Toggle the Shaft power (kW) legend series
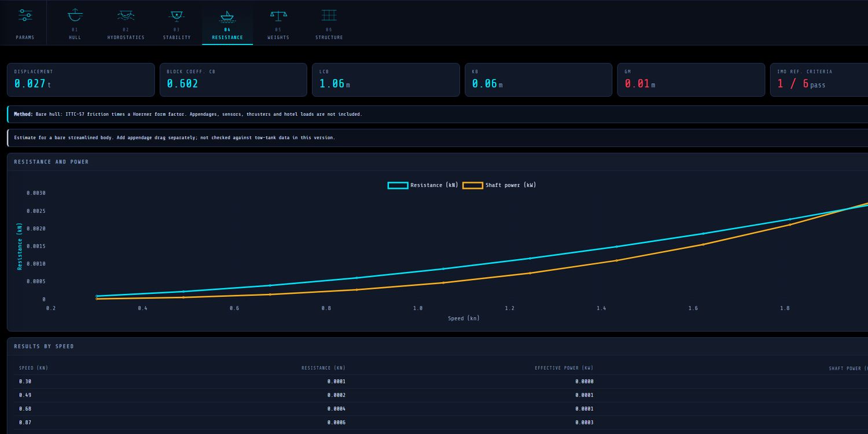Screen dimensions: 868x434 (499, 185)
